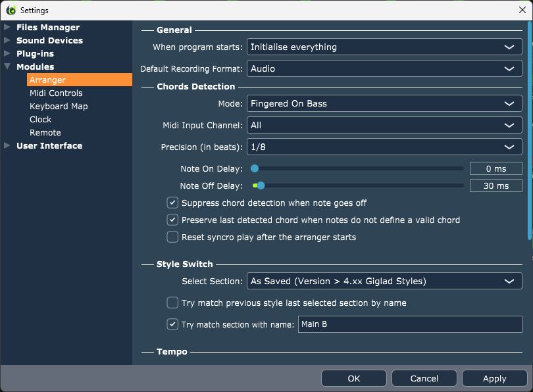
Task: Expand the User Interface section arrow
Action: click(7, 146)
